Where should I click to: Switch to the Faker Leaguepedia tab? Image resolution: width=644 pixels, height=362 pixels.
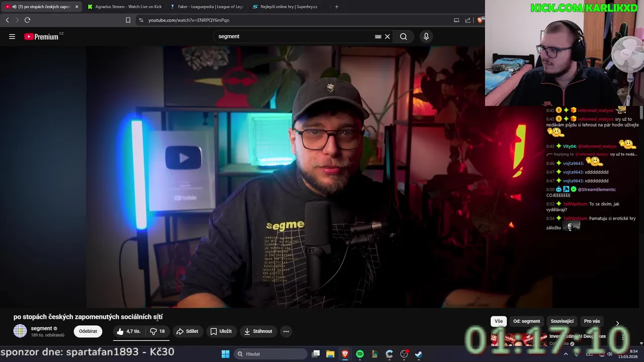[x=206, y=7]
